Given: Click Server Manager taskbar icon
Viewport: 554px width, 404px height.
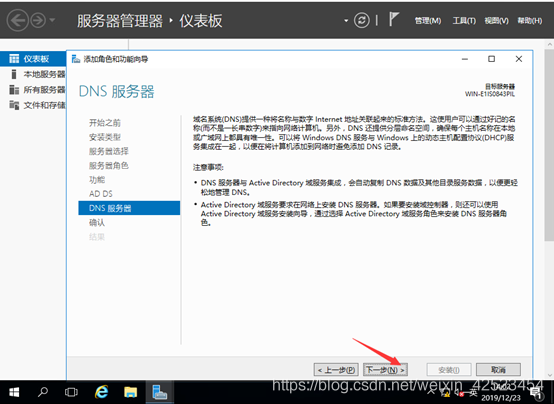Looking at the screenshot, I should pos(159,392).
